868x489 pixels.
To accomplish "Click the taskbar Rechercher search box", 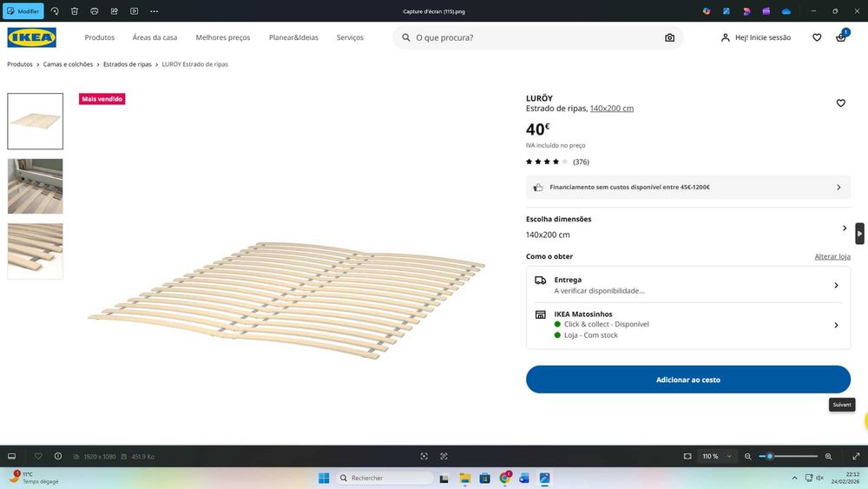I will tap(385, 478).
